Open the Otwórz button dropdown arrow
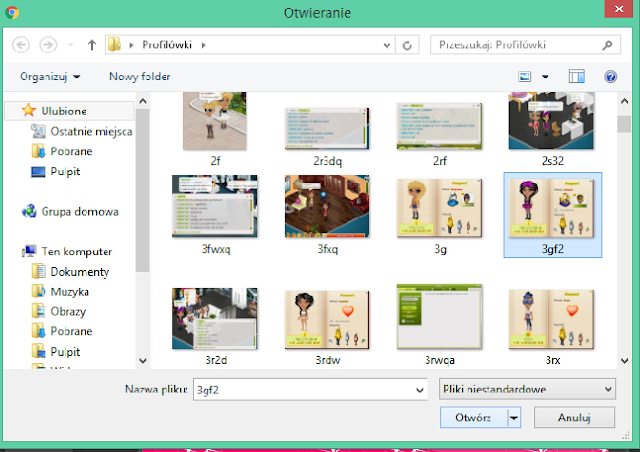 tap(514, 417)
